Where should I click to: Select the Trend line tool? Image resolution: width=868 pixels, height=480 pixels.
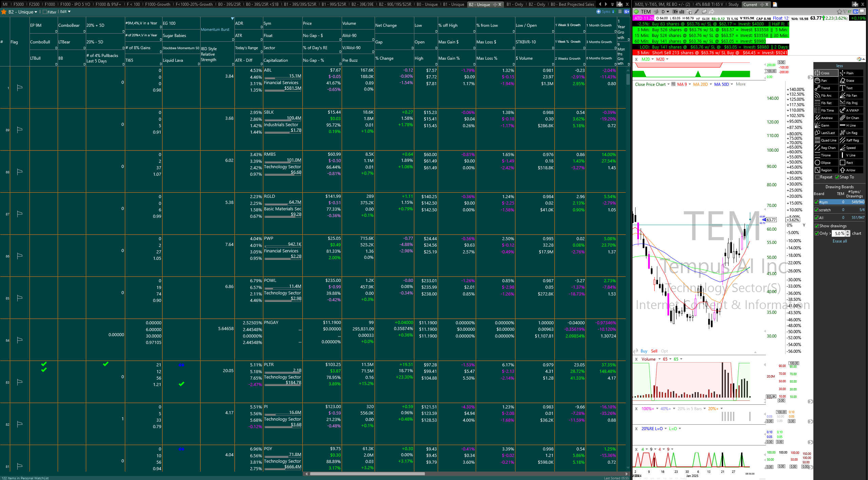(x=826, y=88)
